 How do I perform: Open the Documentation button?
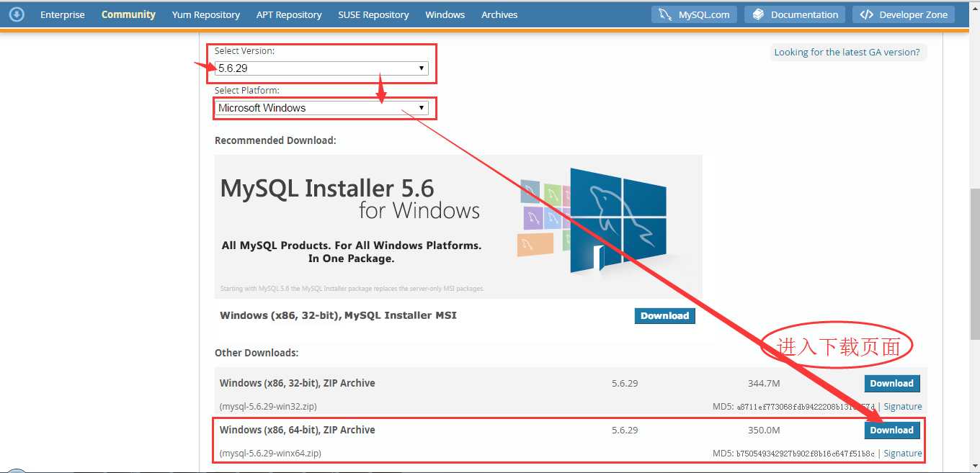click(x=795, y=14)
